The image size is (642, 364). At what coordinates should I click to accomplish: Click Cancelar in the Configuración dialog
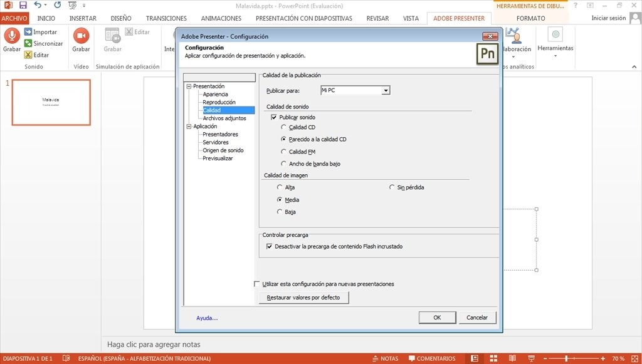click(477, 318)
